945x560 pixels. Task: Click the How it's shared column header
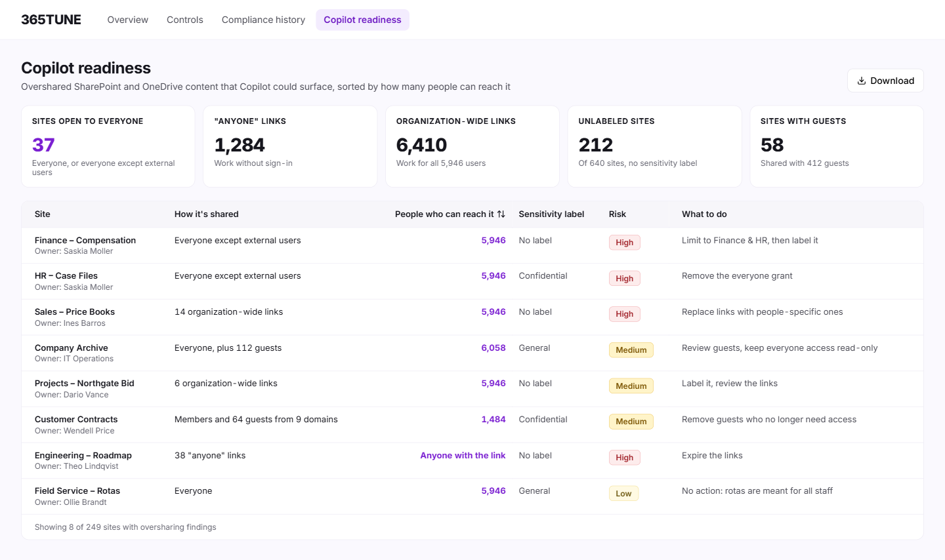point(207,214)
